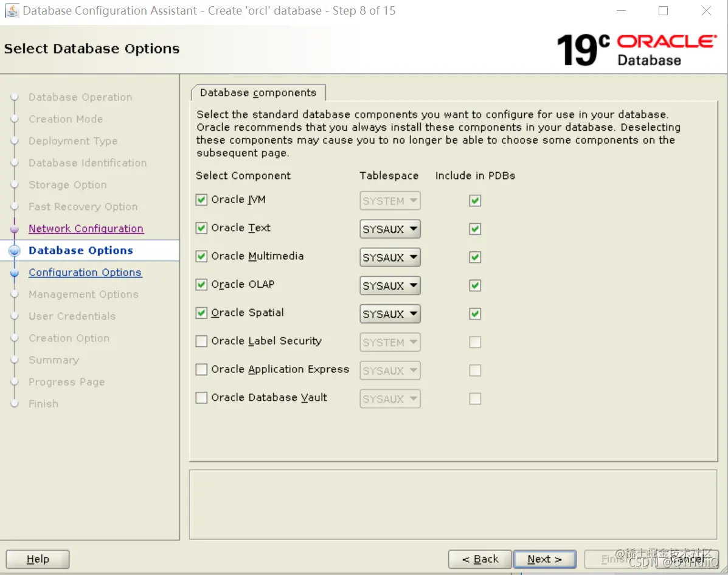Image resolution: width=728 pixels, height=575 pixels.
Task: Click the Fast Recovery Option step label
Action: pyautogui.click(x=83, y=207)
